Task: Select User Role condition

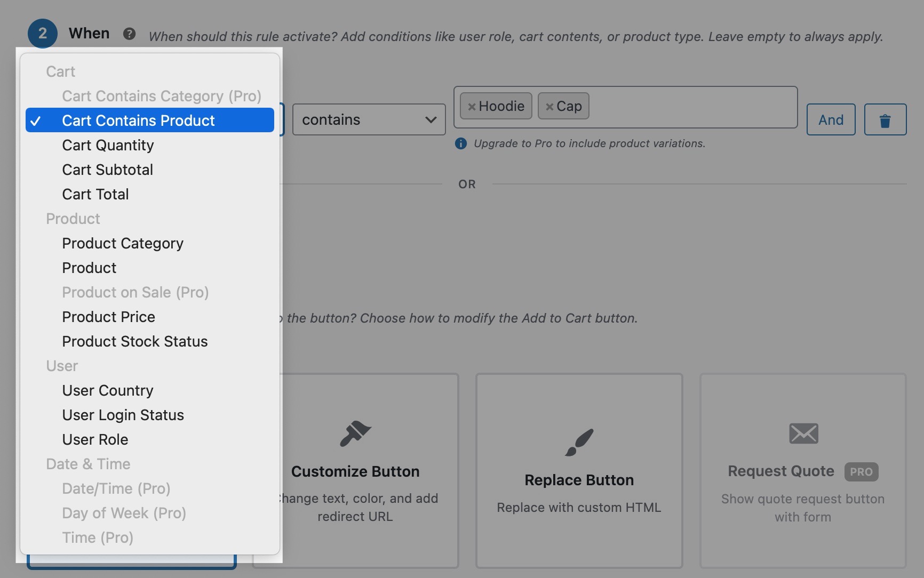Action: coord(95,439)
